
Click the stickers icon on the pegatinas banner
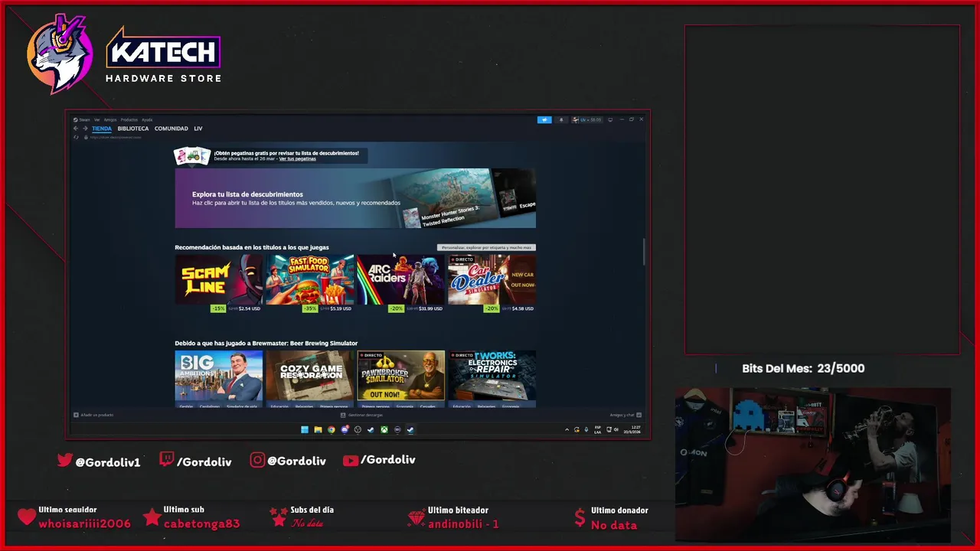pos(192,156)
